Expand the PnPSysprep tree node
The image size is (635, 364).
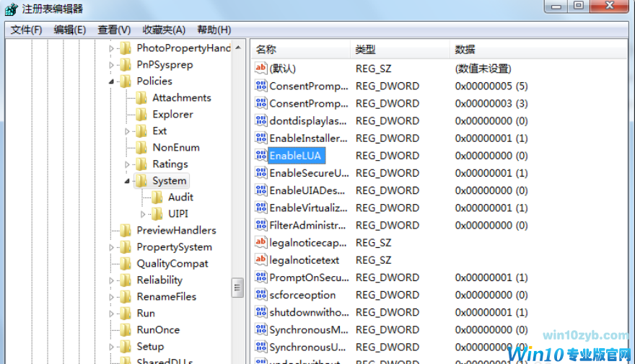[x=111, y=65]
